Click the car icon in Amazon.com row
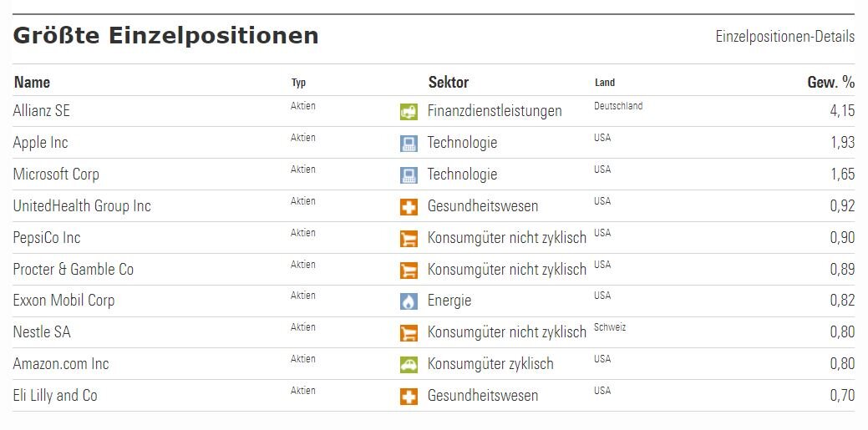This screenshot has width=868, height=430. pyautogui.click(x=409, y=365)
